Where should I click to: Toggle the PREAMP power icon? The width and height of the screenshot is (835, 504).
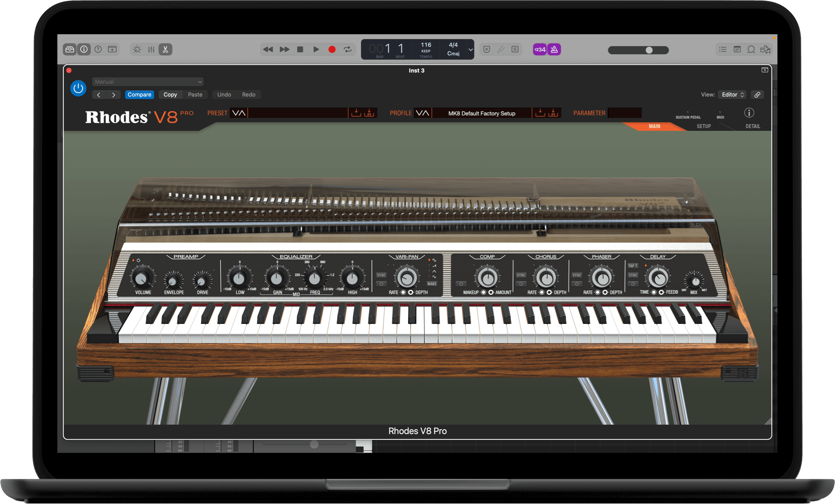point(139,260)
